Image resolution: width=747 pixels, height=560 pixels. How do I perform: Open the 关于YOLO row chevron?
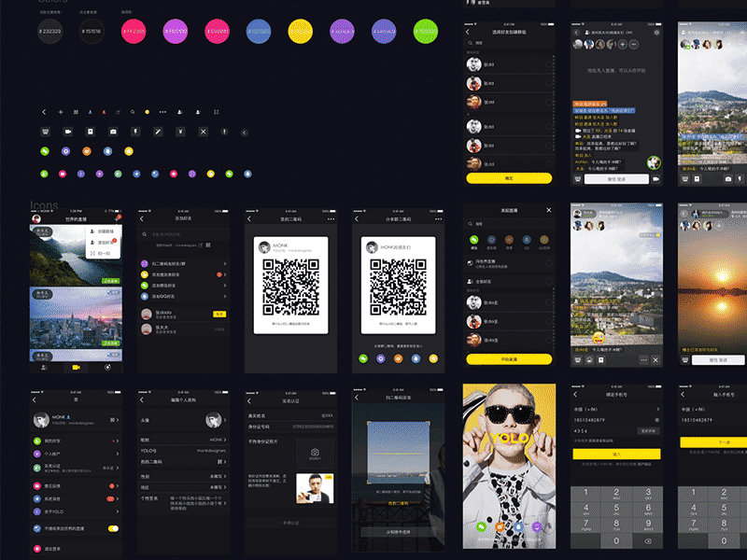(x=118, y=511)
